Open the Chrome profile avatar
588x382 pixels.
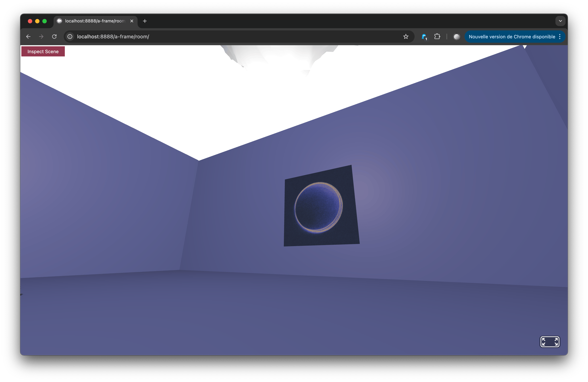(x=457, y=37)
